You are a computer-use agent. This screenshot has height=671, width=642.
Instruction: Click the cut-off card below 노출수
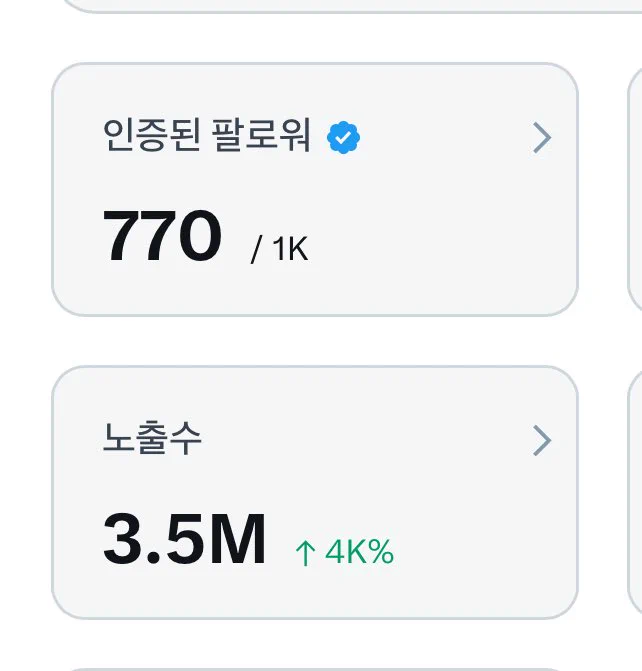(x=351, y=669)
